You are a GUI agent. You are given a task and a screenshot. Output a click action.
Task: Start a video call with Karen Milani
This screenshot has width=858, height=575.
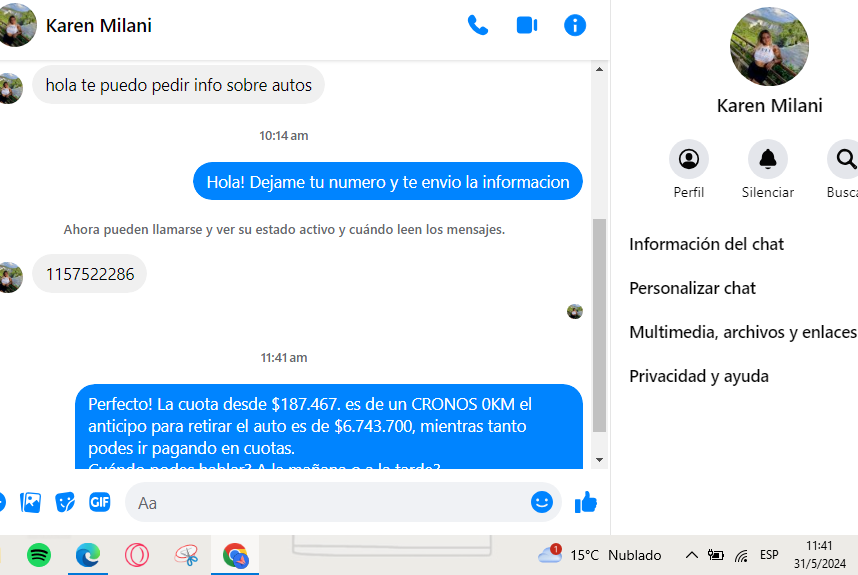pos(526,25)
